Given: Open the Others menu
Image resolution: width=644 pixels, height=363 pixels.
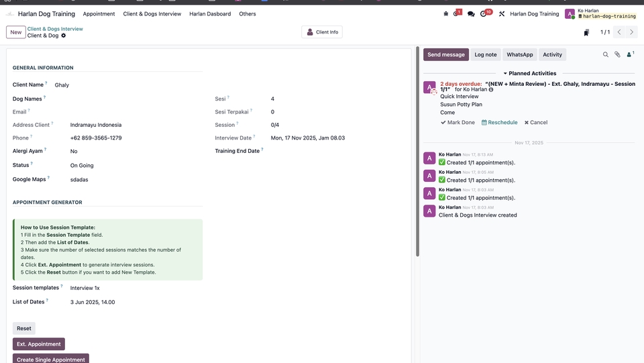Looking at the screenshot, I should pyautogui.click(x=248, y=14).
